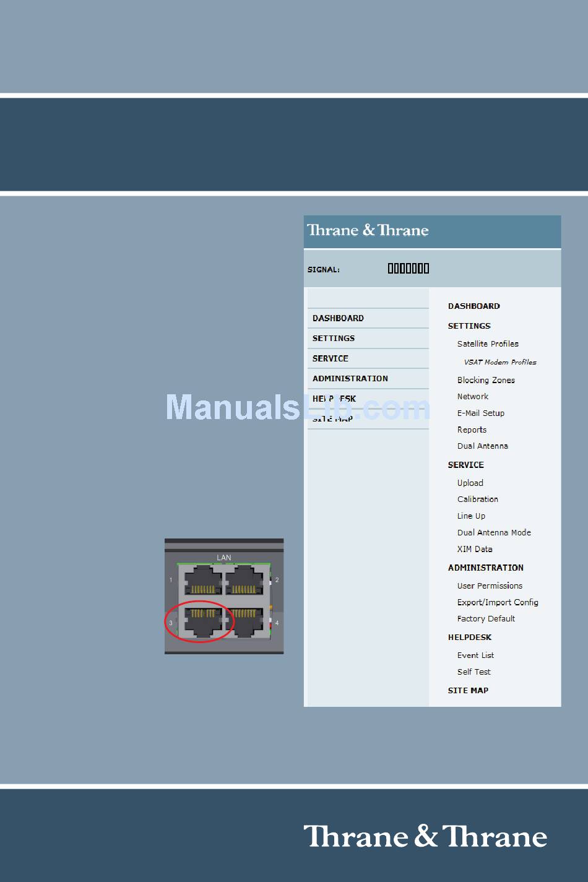The height and width of the screenshot is (882, 588).
Task: Click ADMINISTRATION heading in the site map list
Action: point(486,568)
